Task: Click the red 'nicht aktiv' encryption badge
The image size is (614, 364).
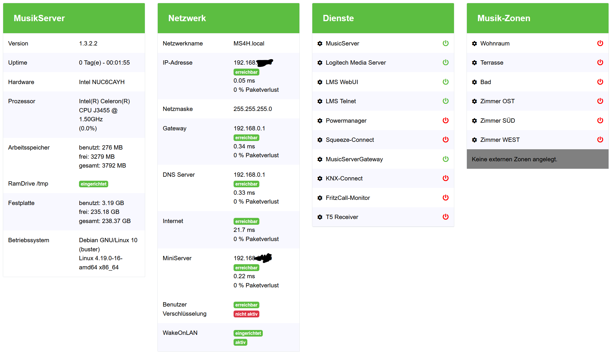Action: coord(246,314)
